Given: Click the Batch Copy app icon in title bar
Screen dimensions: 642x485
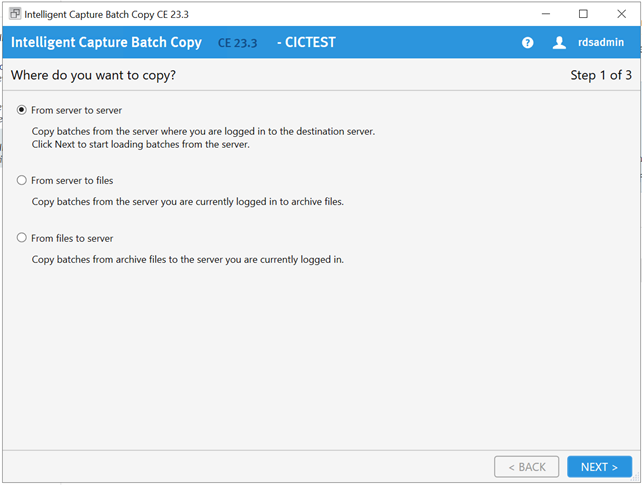Looking at the screenshot, I should tap(15, 14).
